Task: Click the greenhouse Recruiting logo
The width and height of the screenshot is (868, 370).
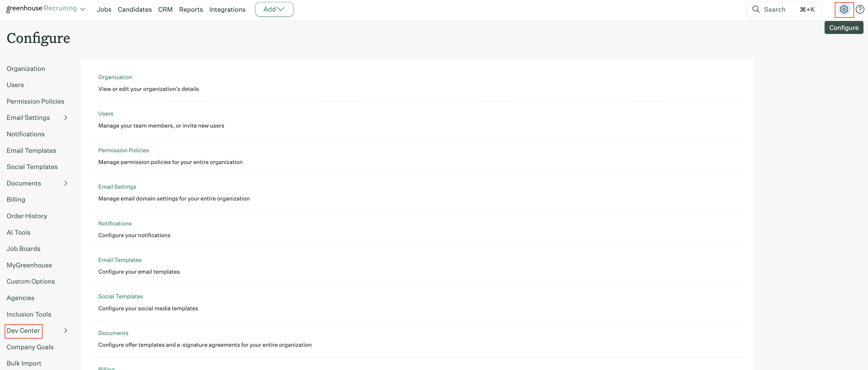Action: [41, 8]
